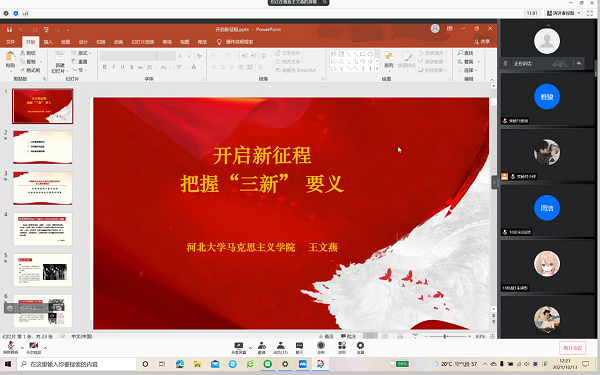
Task: Switch to the Insert ribbon tab
Action: (48, 42)
